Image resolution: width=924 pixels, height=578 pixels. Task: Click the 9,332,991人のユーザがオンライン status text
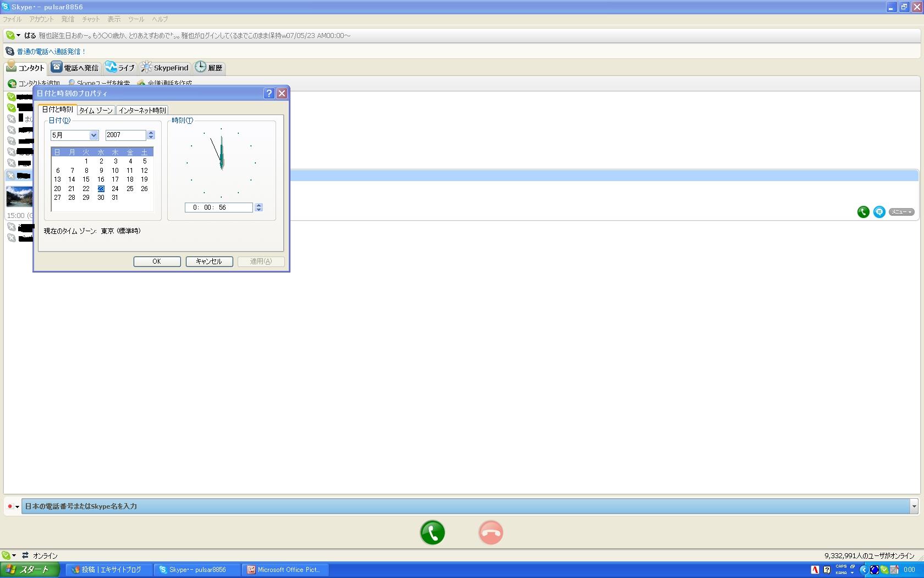pyautogui.click(x=870, y=556)
